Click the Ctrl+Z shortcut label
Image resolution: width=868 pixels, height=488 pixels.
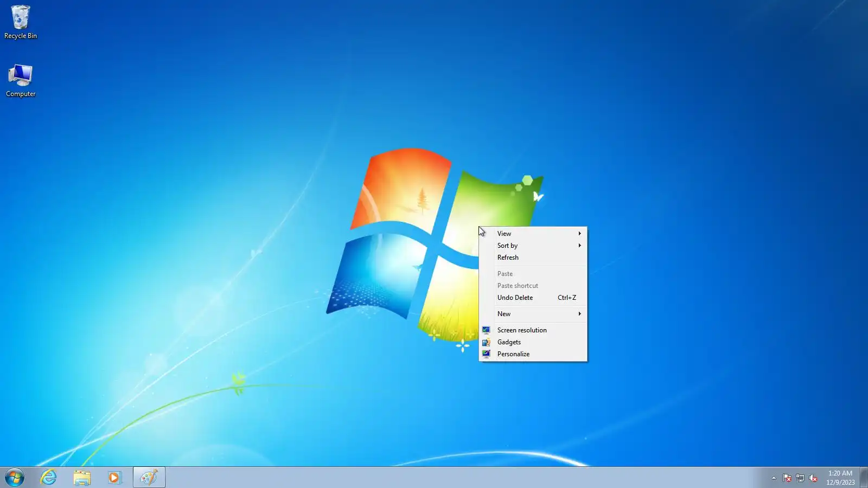tap(567, 298)
